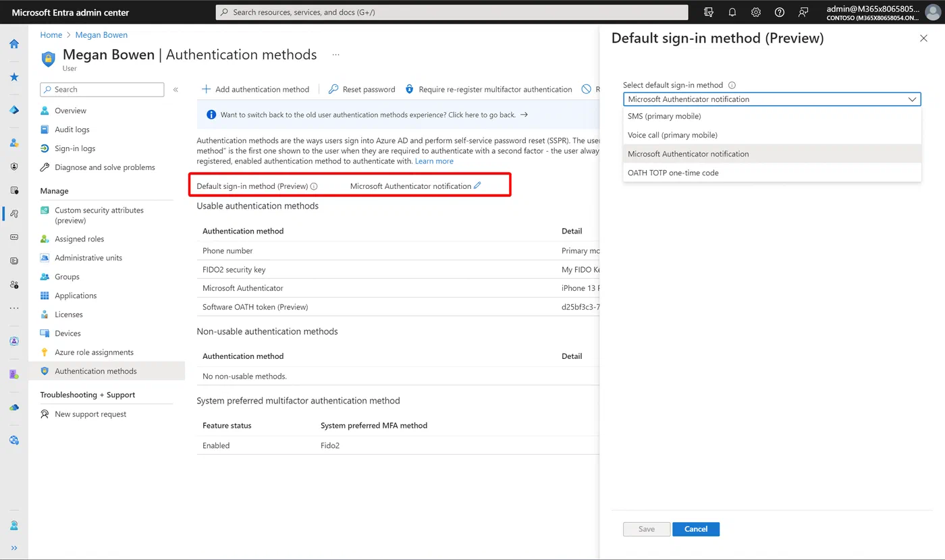This screenshot has width=945, height=560.
Task: Open the select default sign-in method dropdown
Action: (x=772, y=99)
